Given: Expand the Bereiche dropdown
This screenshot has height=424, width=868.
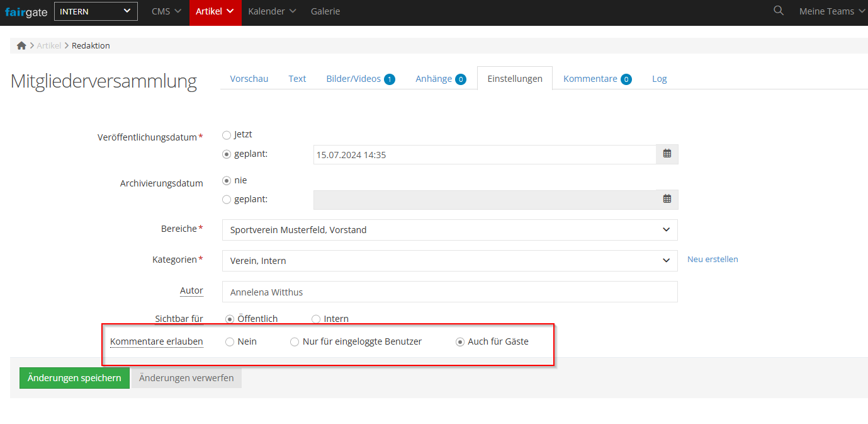Looking at the screenshot, I should pos(449,230).
